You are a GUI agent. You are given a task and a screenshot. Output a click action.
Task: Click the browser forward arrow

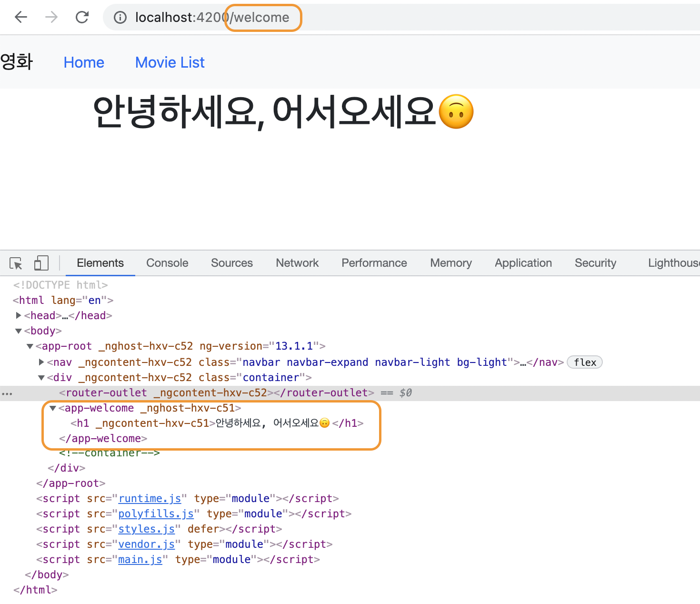[x=51, y=18]
